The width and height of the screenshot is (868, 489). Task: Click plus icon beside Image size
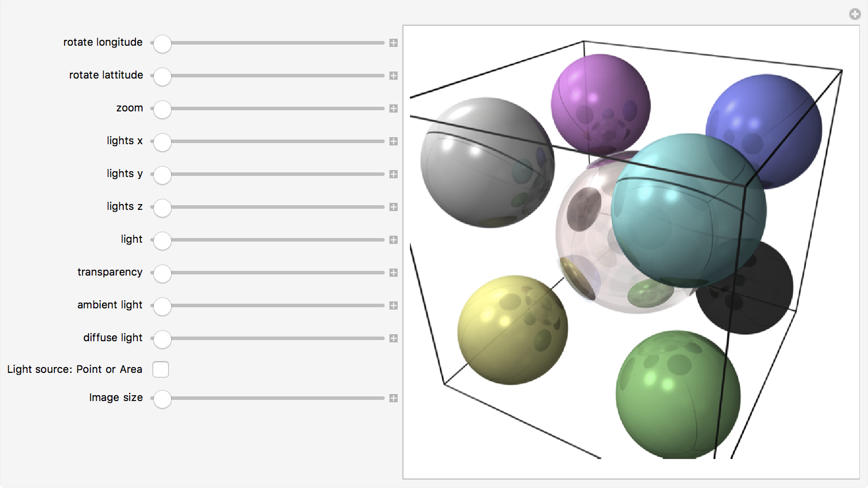(x=394, y=398)
